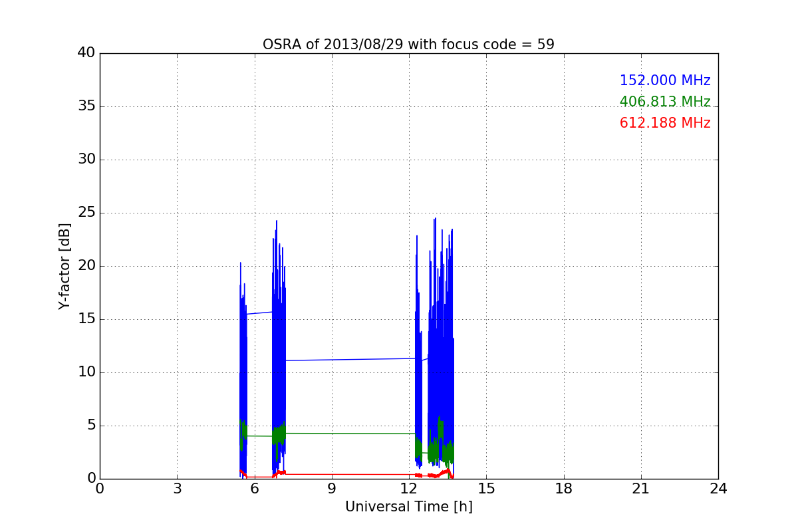This screenshot has width=798, height=532.
Task: Click y-axis tick label 30
Action: coord(86,160)
